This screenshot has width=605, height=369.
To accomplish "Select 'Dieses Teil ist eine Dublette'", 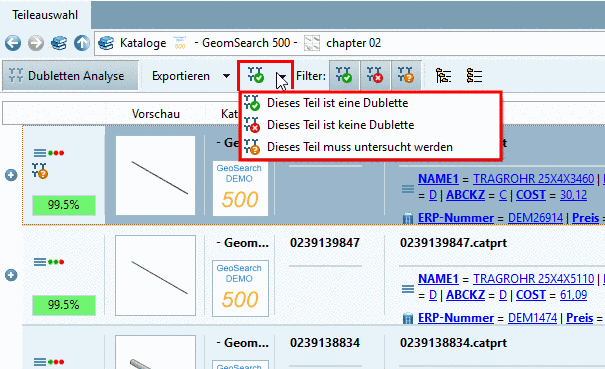I will [x=370, y=103].
